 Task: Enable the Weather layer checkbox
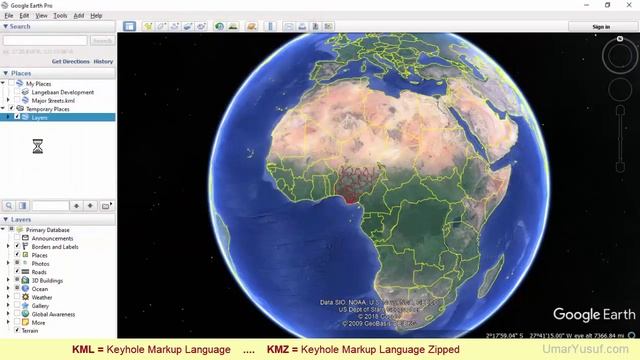tap(17, 297)
